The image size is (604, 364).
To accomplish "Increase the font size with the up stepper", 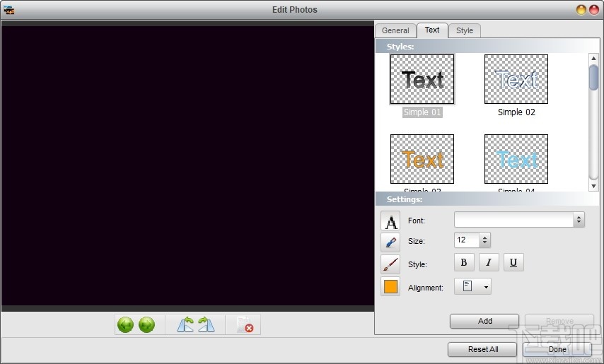I will [x=484, y=237].
